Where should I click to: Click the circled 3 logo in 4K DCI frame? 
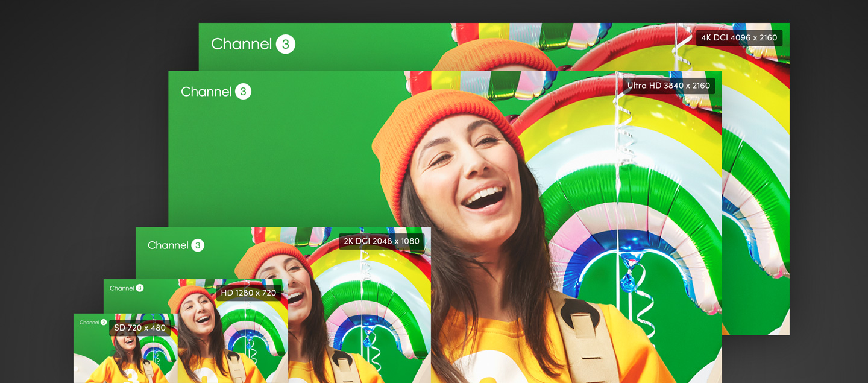[x=286, y=44]
